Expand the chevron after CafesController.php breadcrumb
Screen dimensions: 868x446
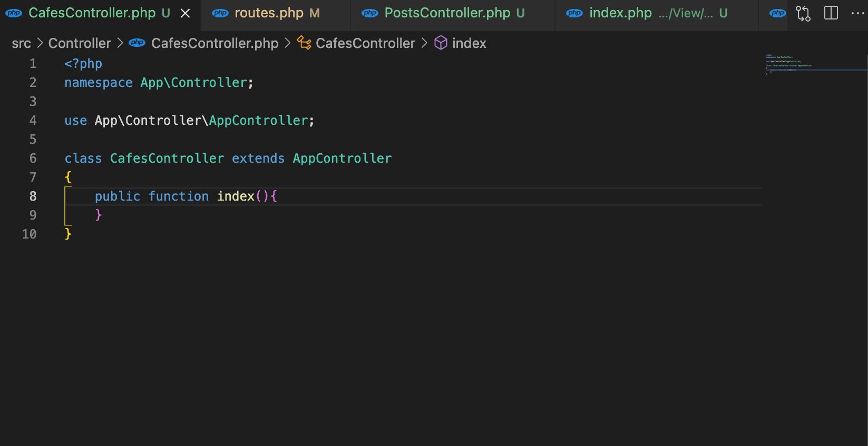pos(287,43)
